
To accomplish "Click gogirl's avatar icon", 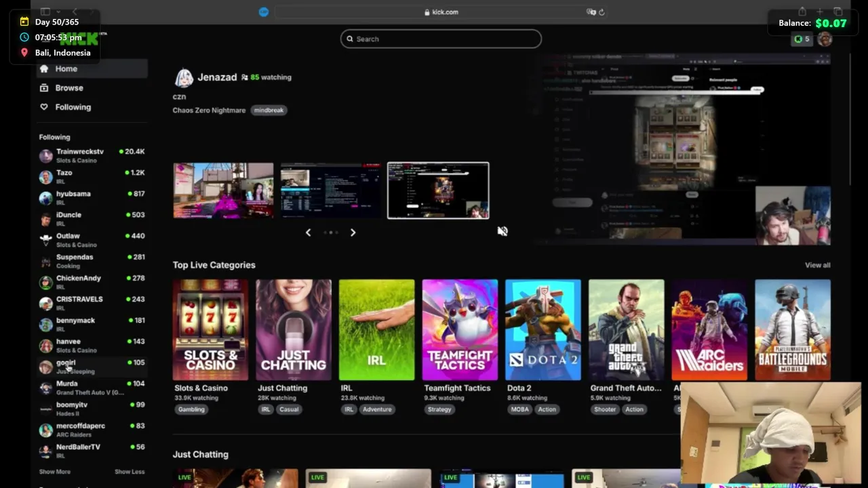I will (45, 367).
